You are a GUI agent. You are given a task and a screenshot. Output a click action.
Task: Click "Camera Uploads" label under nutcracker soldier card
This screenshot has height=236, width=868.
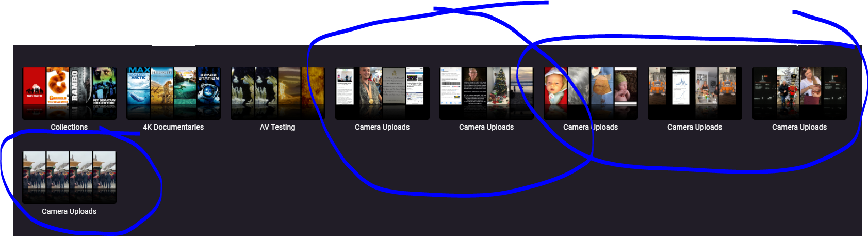point(799,127)
